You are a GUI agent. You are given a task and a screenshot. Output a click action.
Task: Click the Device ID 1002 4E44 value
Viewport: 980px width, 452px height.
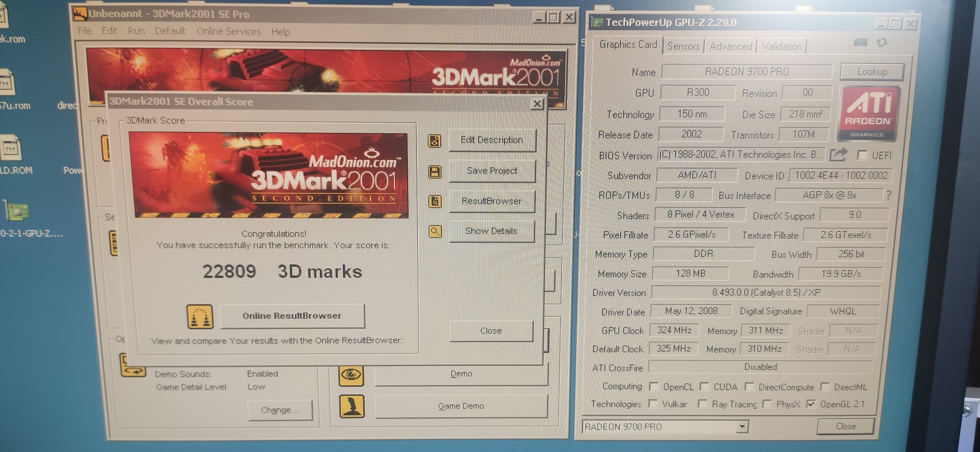pos(841,175)
